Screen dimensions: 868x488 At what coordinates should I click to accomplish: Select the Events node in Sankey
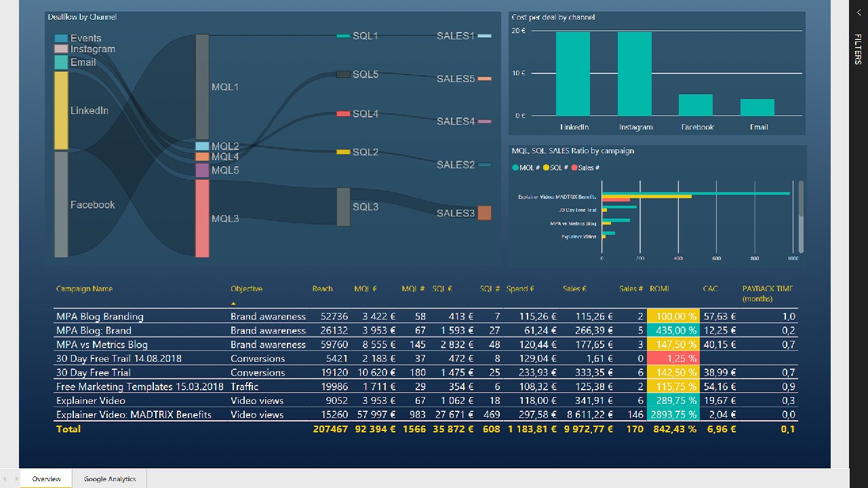(x=61, y=39)
